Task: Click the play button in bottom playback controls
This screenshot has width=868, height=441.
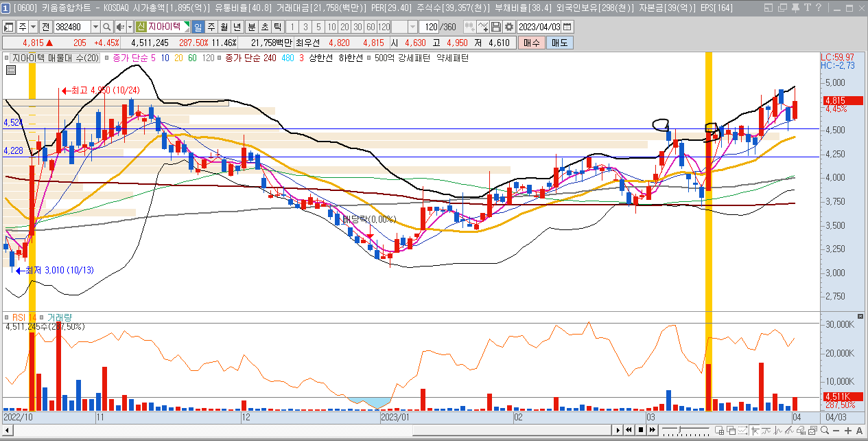Action: tap(618, 431)
